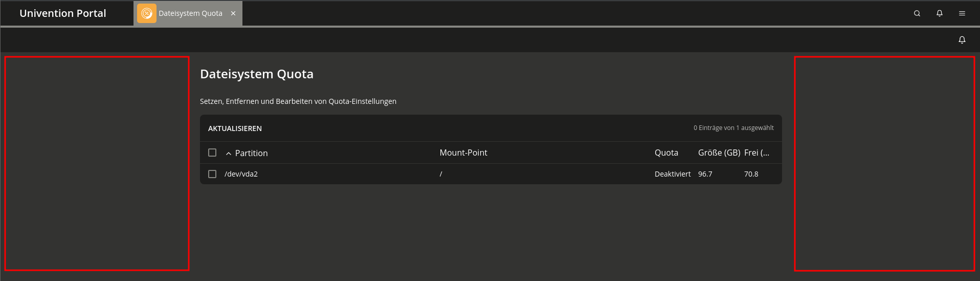Open the hamburger menu icon
980x281 pixels.
[x=962, y=13]
